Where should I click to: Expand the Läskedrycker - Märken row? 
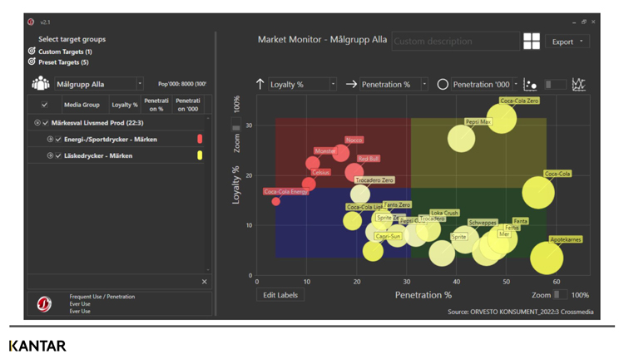click(x=50, y=155)
